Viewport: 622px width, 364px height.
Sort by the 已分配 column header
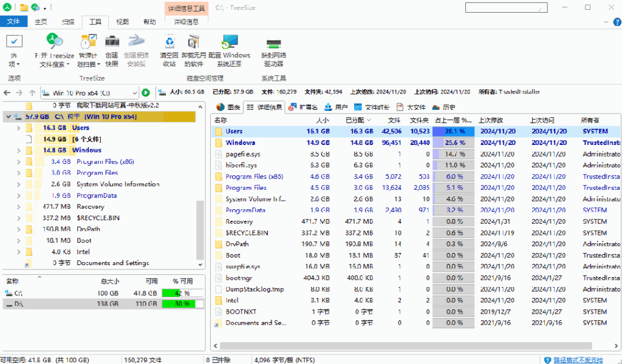point(355,120)
